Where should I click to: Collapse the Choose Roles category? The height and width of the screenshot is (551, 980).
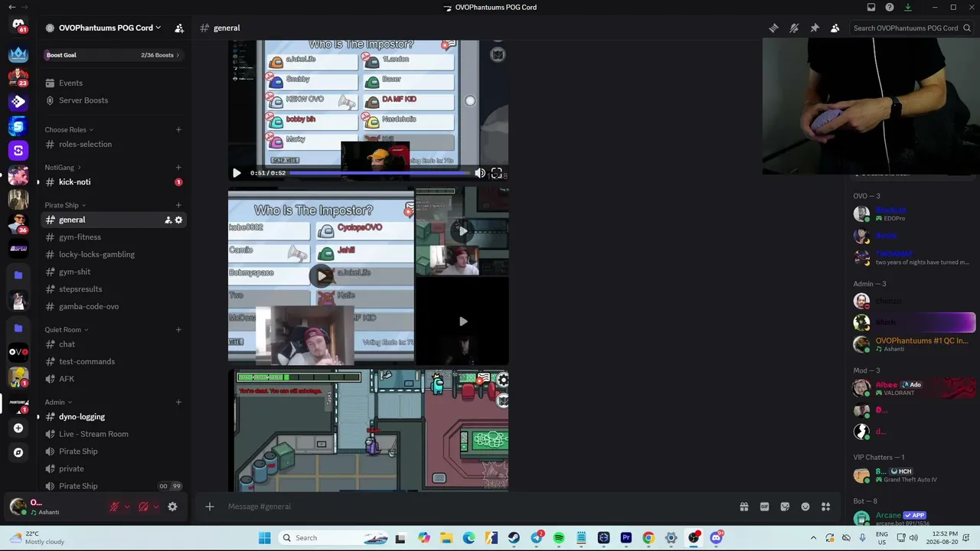pos(69,130)
